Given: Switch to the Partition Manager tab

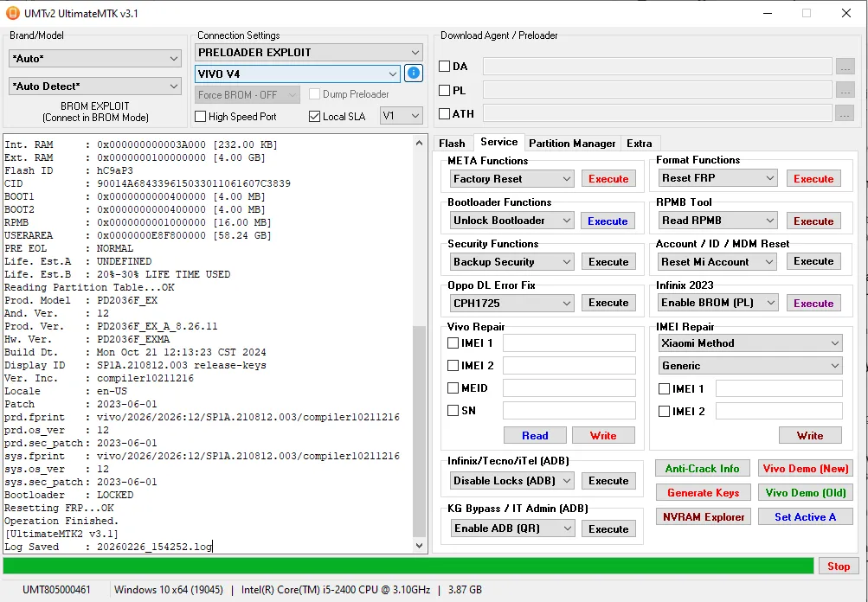Looking at the screenshot, I should 572,144.
